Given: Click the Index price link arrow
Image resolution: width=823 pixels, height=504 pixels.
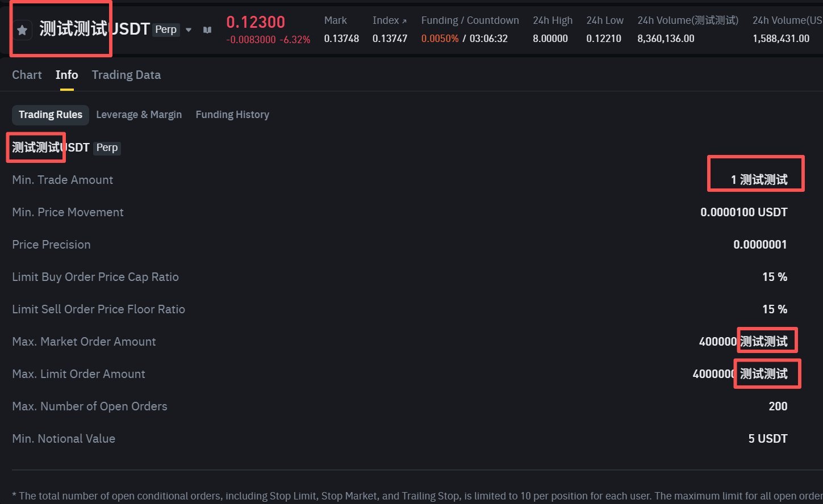Looking at the screenshot, I should [x=404, y=21].
